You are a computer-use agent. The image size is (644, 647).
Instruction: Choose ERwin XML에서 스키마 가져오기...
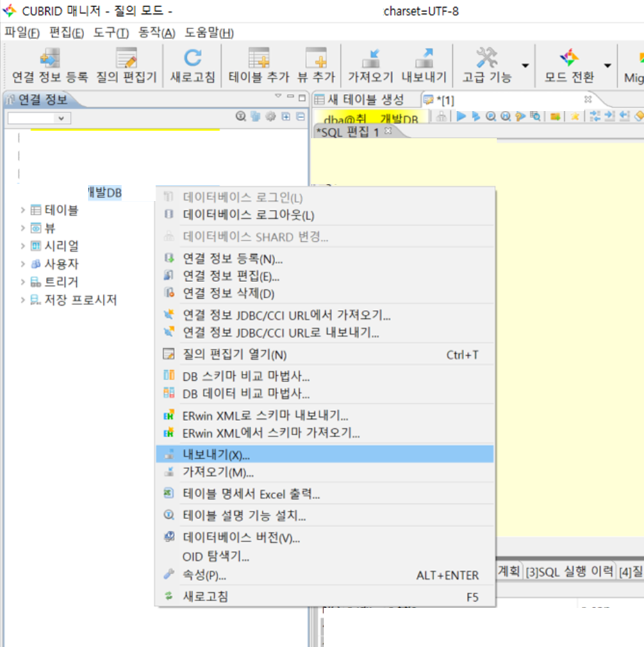(x=324, y=433)
